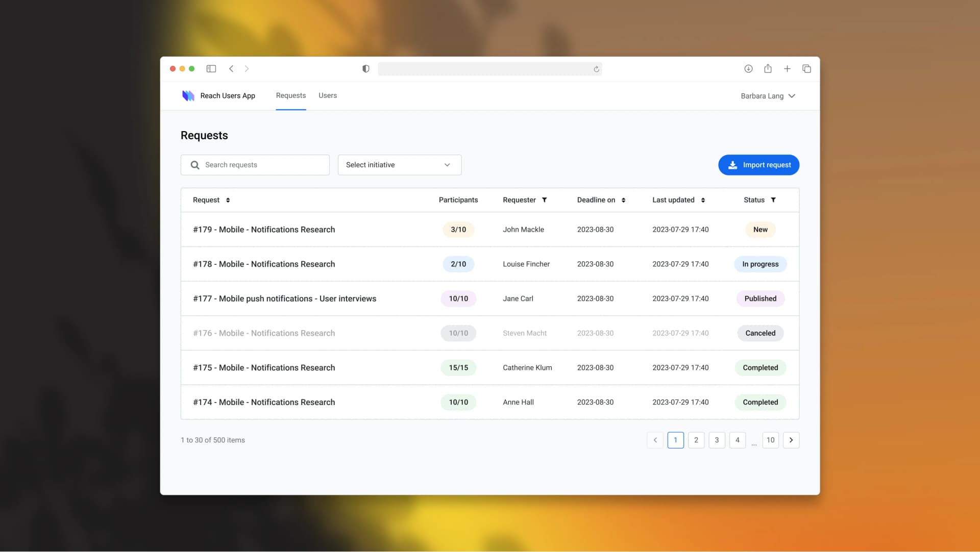980x552 pixels.
Task: Open request #174 - Mobile - Notifications Research
Action: [x=264, y=403]
